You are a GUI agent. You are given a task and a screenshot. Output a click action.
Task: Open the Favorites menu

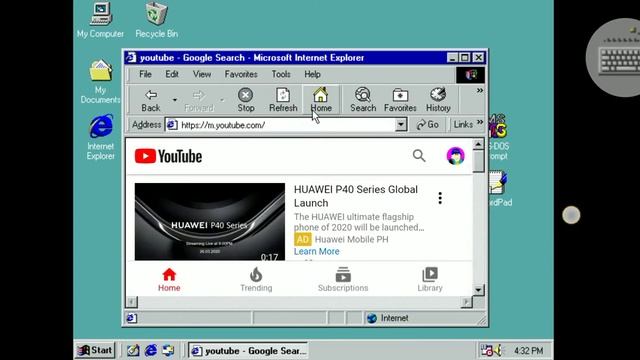click(241, 74)
